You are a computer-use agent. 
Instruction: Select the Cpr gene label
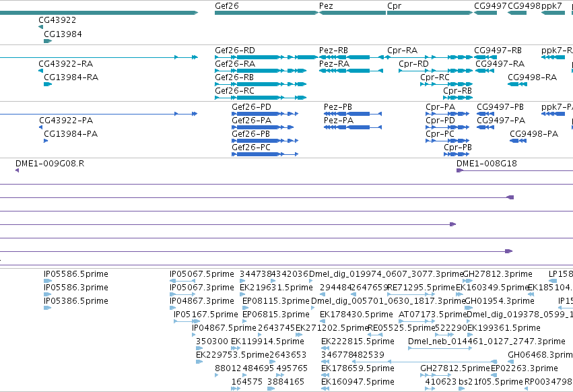click(x=395, y=6)
